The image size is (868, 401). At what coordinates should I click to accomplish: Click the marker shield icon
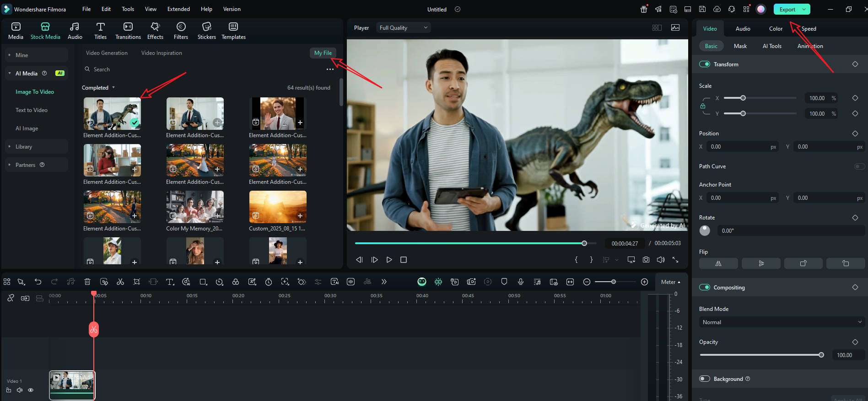coord(504,282)
